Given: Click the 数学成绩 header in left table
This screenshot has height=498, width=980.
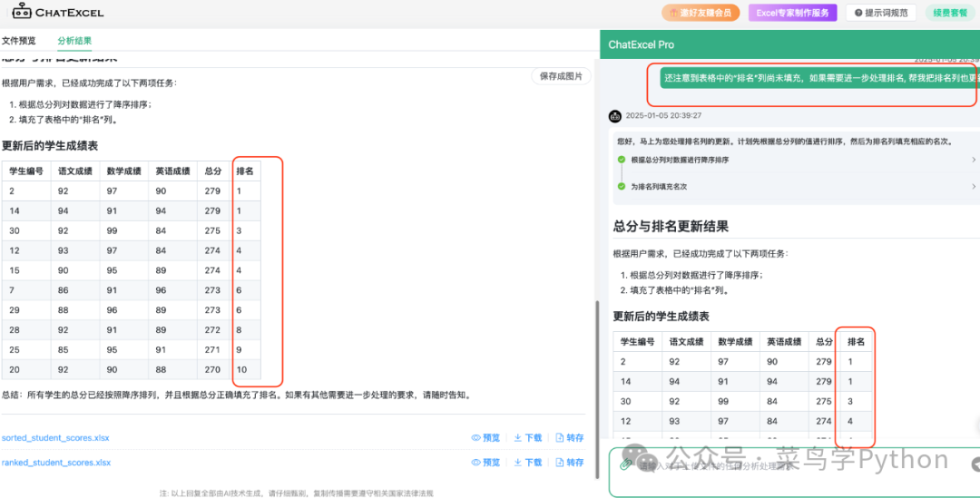Looking at the screenshot, I should click(x=123, y=171).
